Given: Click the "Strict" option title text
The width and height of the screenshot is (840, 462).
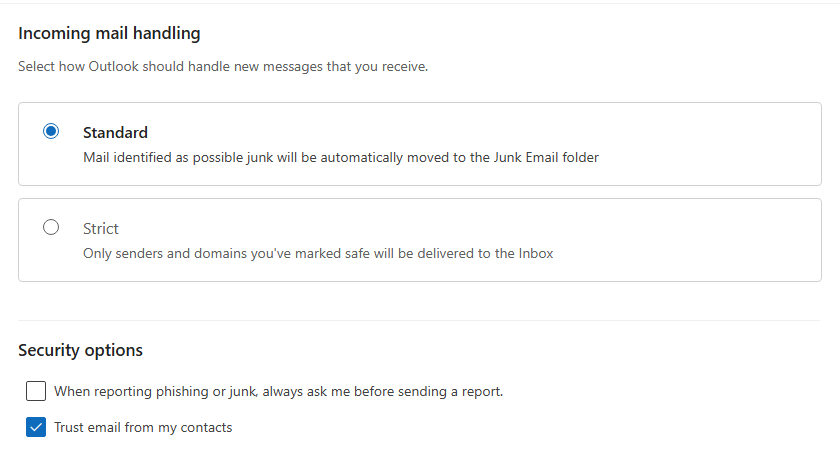Looking at the screenshot, I should (x=101, y=228).
